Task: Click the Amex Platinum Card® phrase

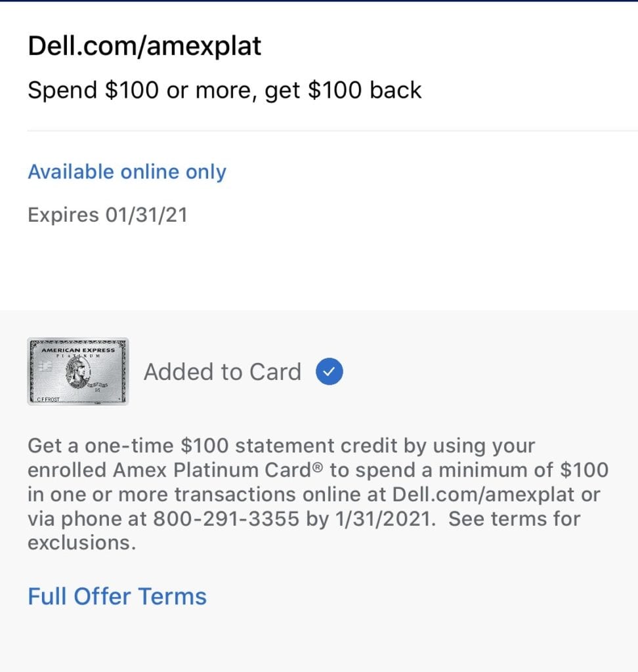Action: coord(218,470)
